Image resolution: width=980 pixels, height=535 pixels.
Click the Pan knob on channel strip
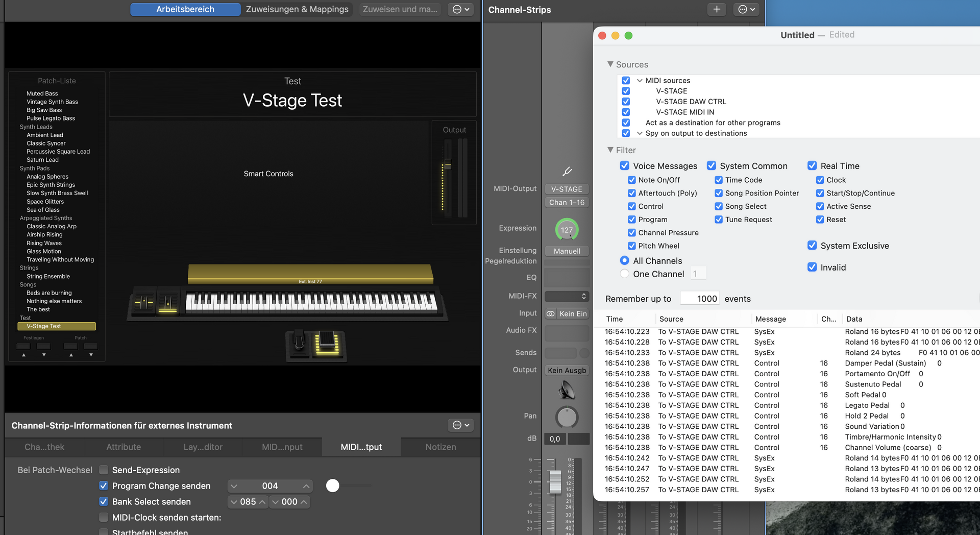[x=567, y=417]
